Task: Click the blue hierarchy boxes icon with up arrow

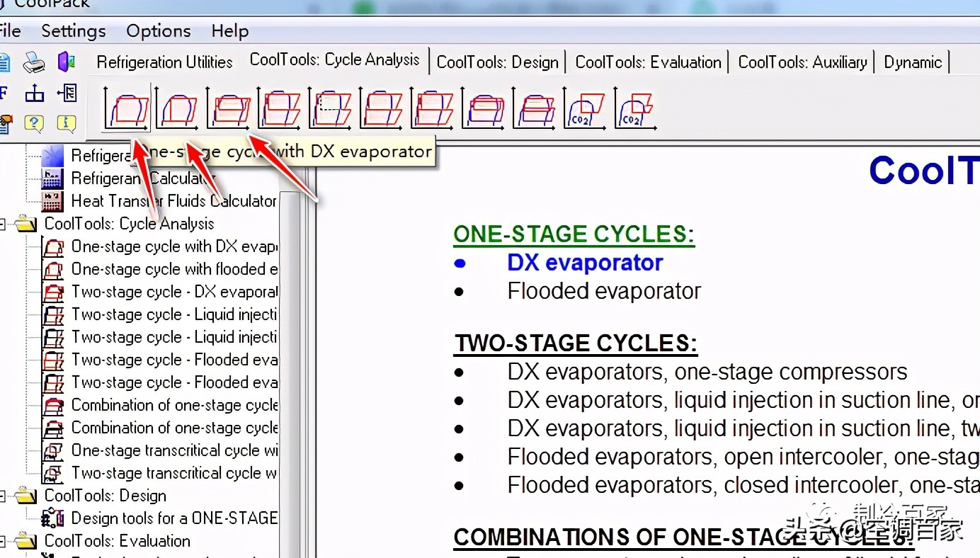Action: (34, 93)
